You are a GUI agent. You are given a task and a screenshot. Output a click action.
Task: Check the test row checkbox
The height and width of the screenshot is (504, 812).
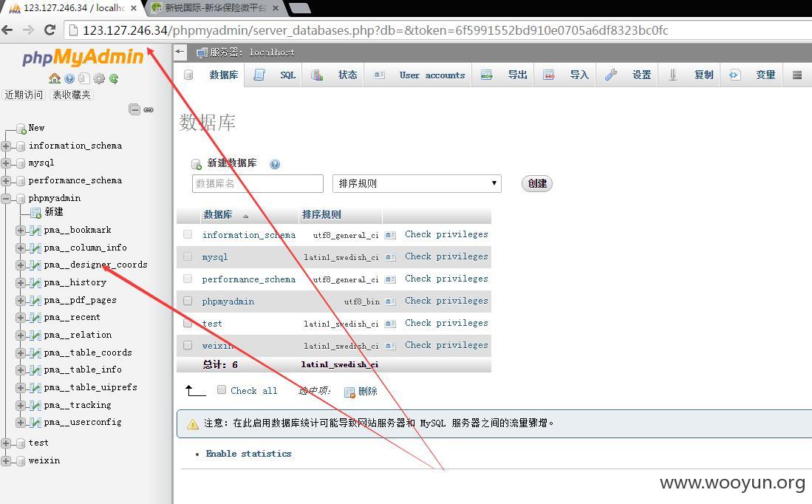pyautogui.click(x=188, y=323)
